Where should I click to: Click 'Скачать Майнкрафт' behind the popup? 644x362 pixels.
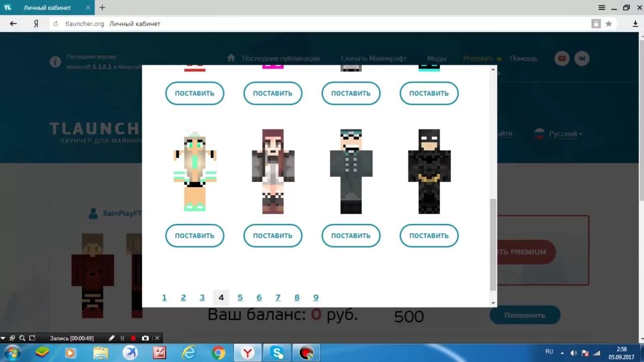[x=374, y=58]
